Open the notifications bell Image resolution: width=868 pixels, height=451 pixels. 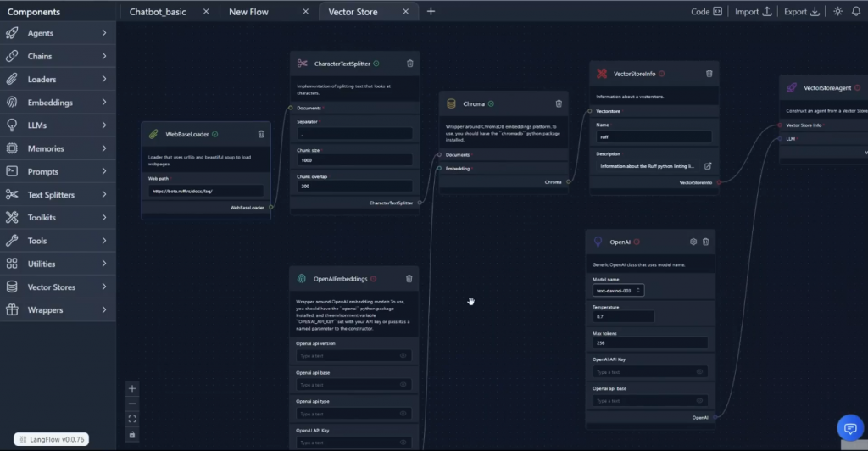[856, 11]
